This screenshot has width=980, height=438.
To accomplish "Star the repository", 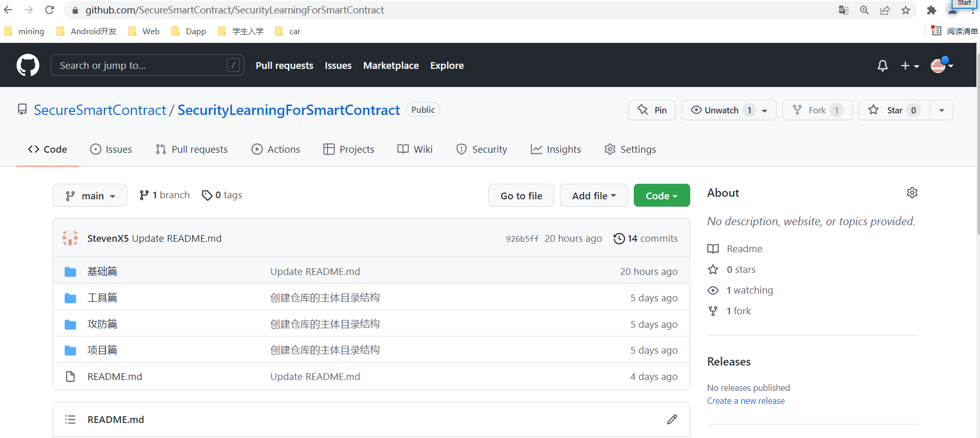I will 894,110.
